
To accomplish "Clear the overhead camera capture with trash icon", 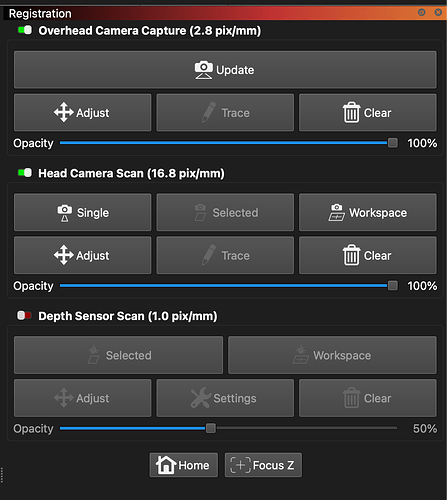I will [368, 113].
